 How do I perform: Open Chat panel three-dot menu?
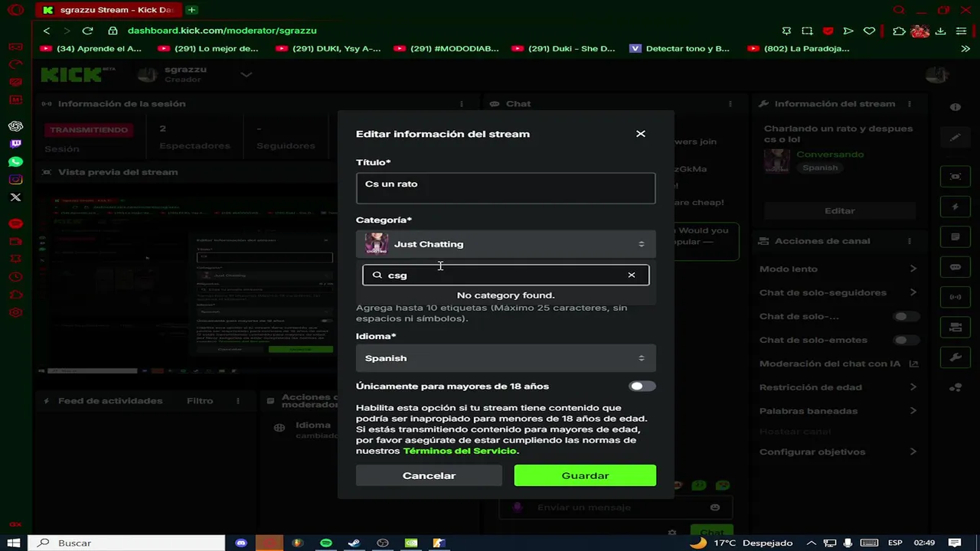[730, 104]
